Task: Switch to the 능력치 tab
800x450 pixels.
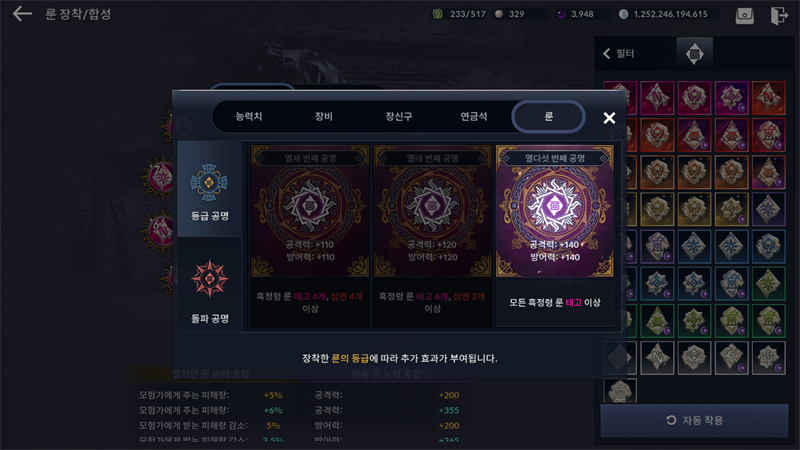Action: click(x=248, y=116)
